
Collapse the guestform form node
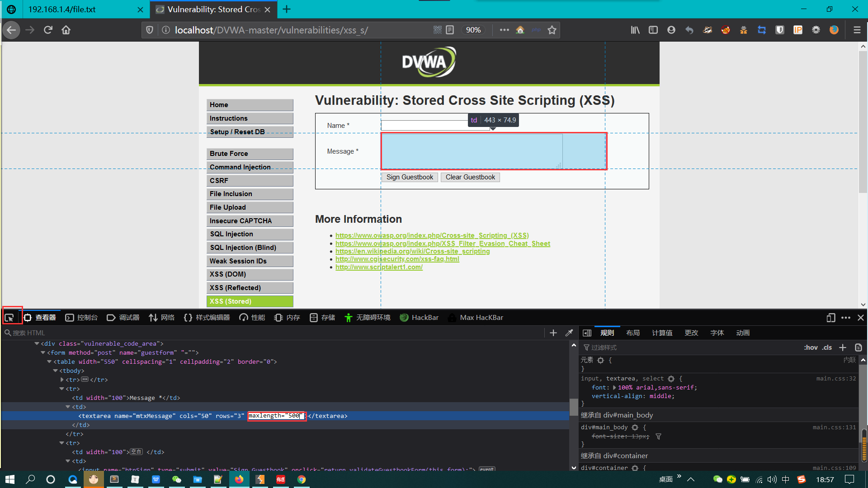[42, 352]
